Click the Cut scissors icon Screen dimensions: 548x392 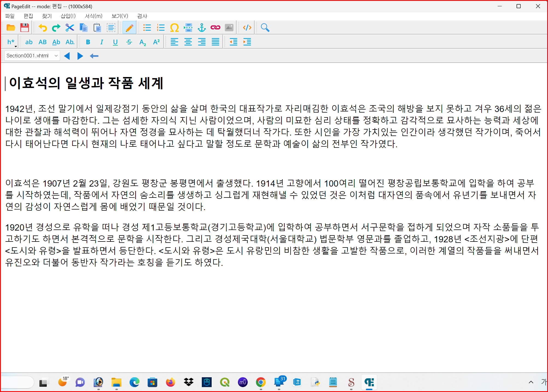70,28
